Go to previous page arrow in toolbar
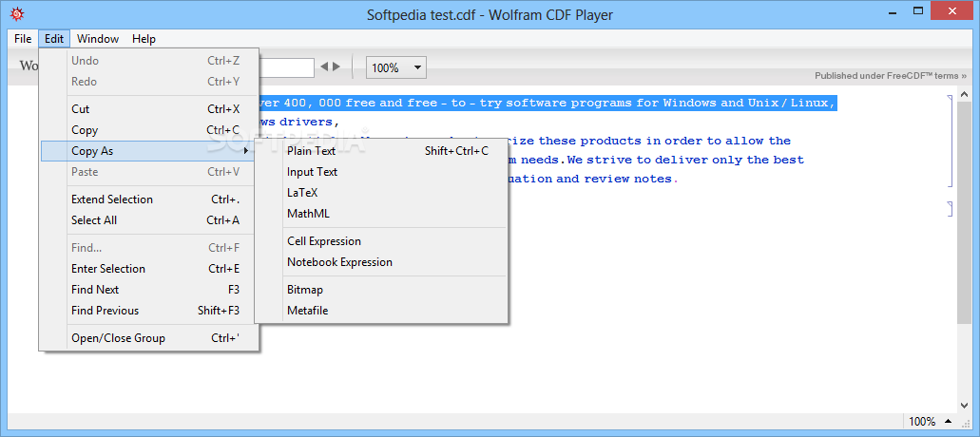This screenshot has width=980, height=437. [324, 66]
